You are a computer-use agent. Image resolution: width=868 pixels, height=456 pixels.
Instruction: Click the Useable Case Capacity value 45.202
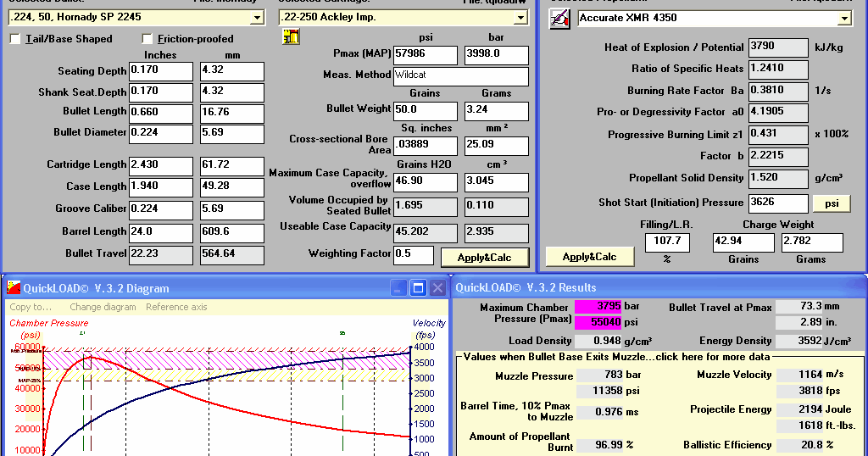[x=426, y=233]
